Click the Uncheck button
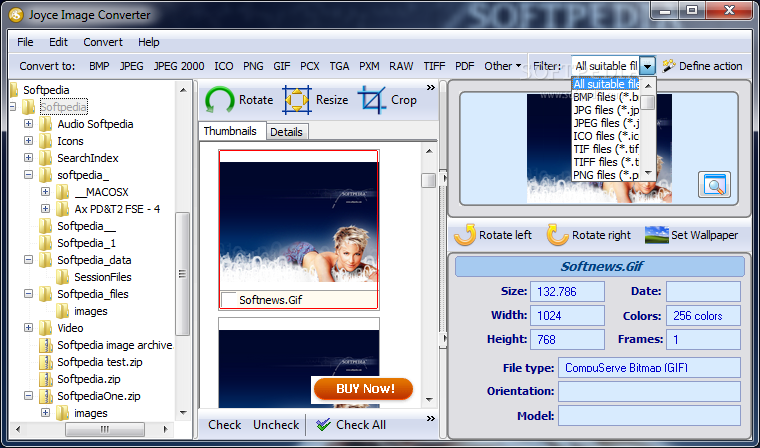Image resolution: width=760 pixels, height=448 pixels. (x=276, y=425)
